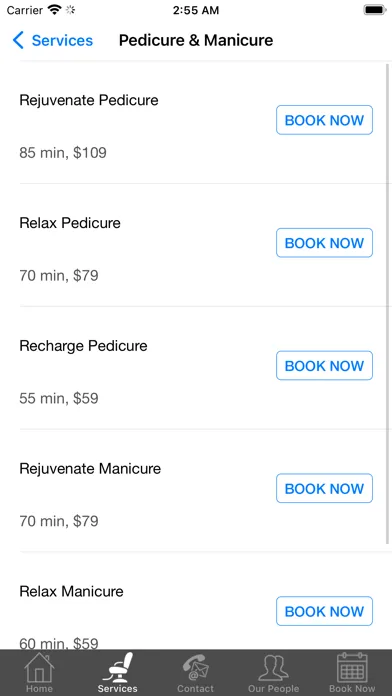Screen dimensions: 392x696
Task: Book the Rejuvenate Manicure service
Action: point(325,488)
